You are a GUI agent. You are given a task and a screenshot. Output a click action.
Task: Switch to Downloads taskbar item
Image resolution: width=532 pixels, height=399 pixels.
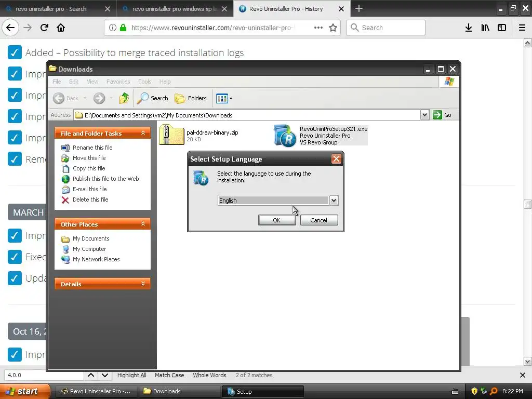pyautogui.click(x=179, y=391)
